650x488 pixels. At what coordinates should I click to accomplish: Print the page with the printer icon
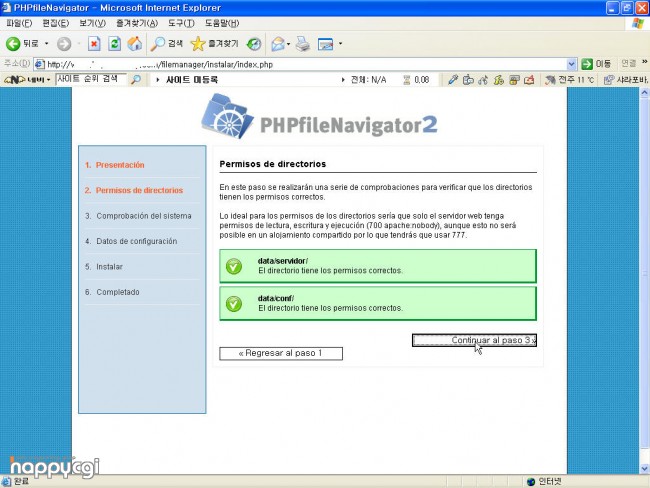tap(303, 44)
